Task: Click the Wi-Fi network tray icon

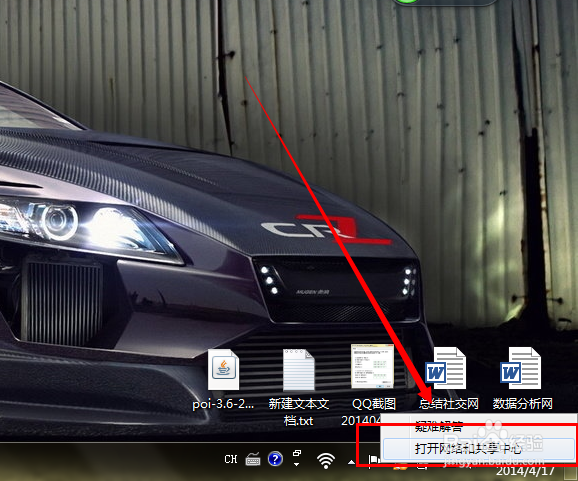Action: pyautogui.click(x=326, y=460)
